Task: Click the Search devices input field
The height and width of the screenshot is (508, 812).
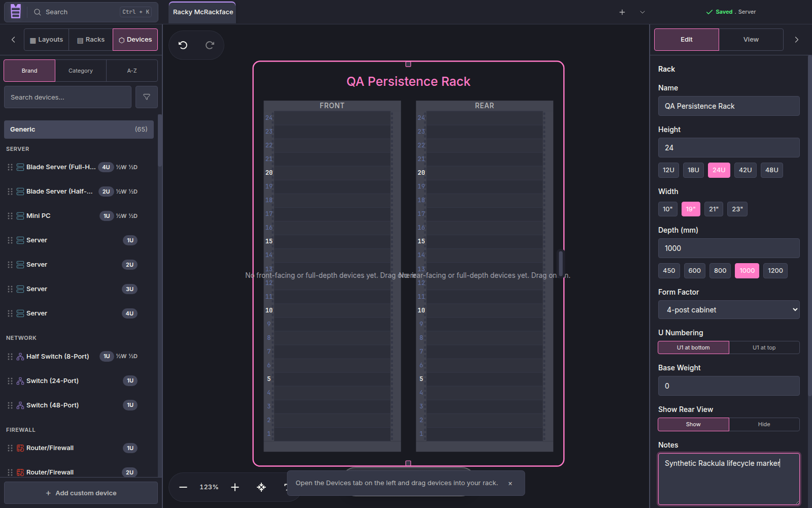Action: (67, 97)
